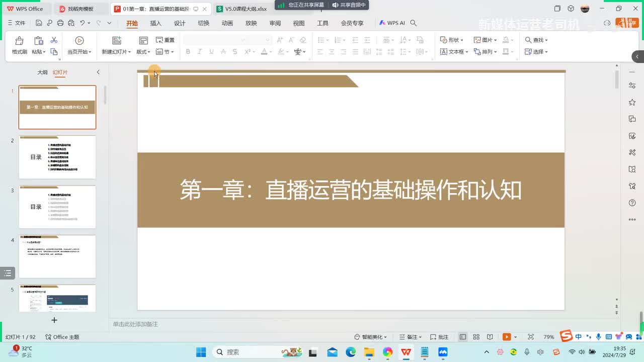Click the Format Painter (格式刷) icon
This screenshot has width=644, height=362.
(19, 41)
